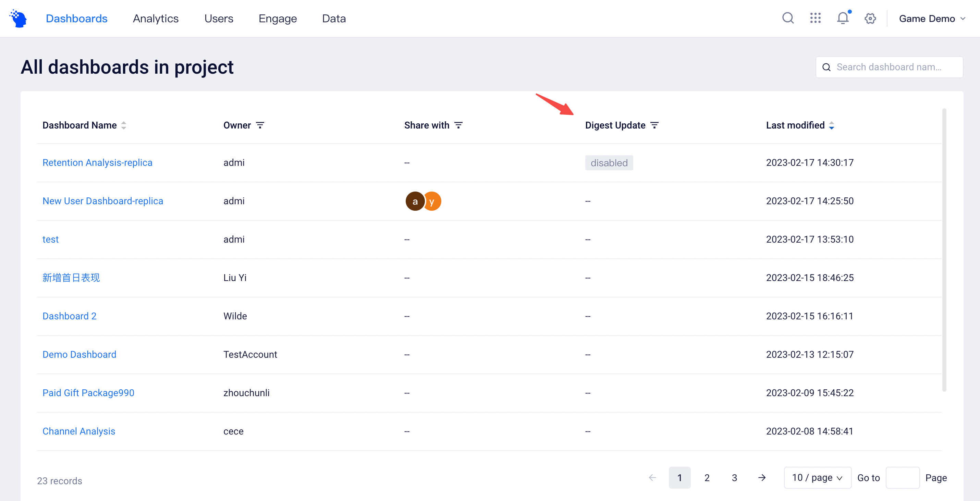Open the 10 / page selector

[817, 477]
